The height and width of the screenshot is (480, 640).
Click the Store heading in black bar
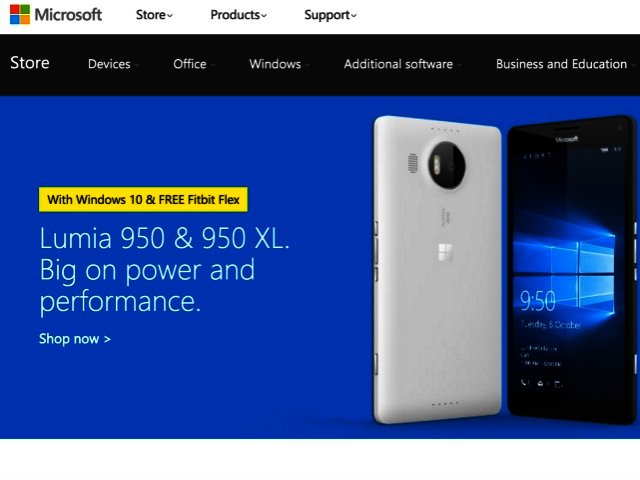coord(30,63)
